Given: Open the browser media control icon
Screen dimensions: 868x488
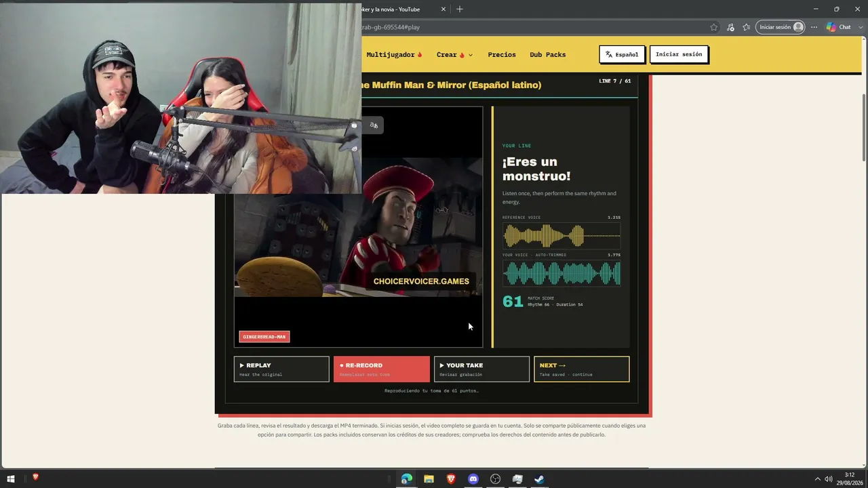Looking at the screenshot, I should point(730,27).
